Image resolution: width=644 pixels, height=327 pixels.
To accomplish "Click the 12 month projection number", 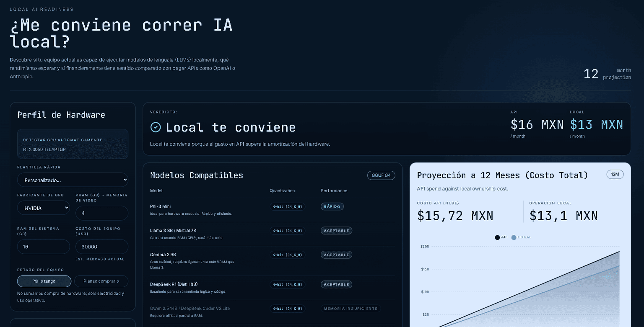I will [591, 74].
